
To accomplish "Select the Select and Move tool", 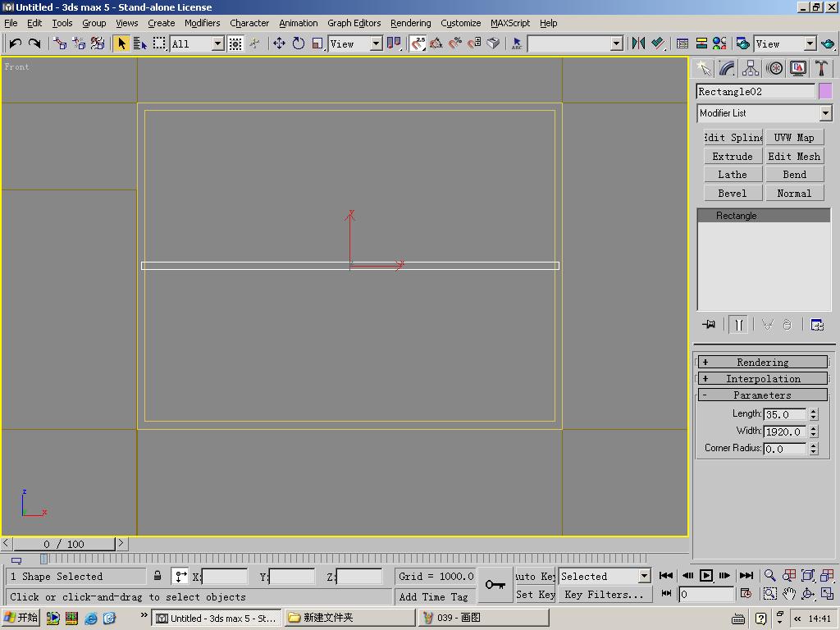I will pyautogui.click(x=279, y=43).
